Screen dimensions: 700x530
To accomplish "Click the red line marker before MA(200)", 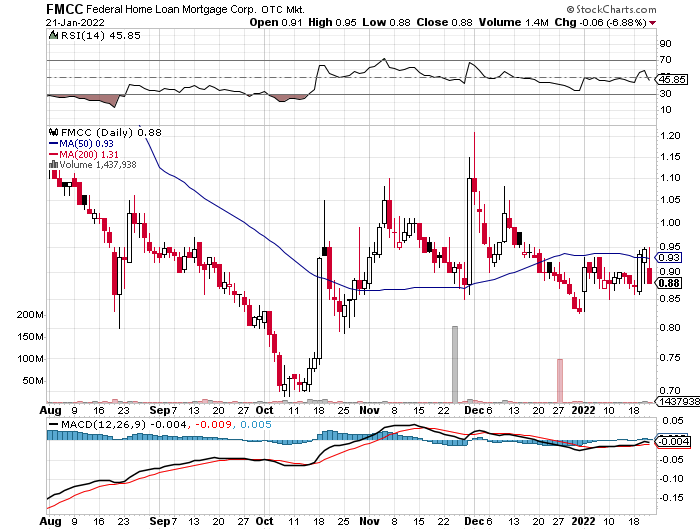I will (53, 154).
